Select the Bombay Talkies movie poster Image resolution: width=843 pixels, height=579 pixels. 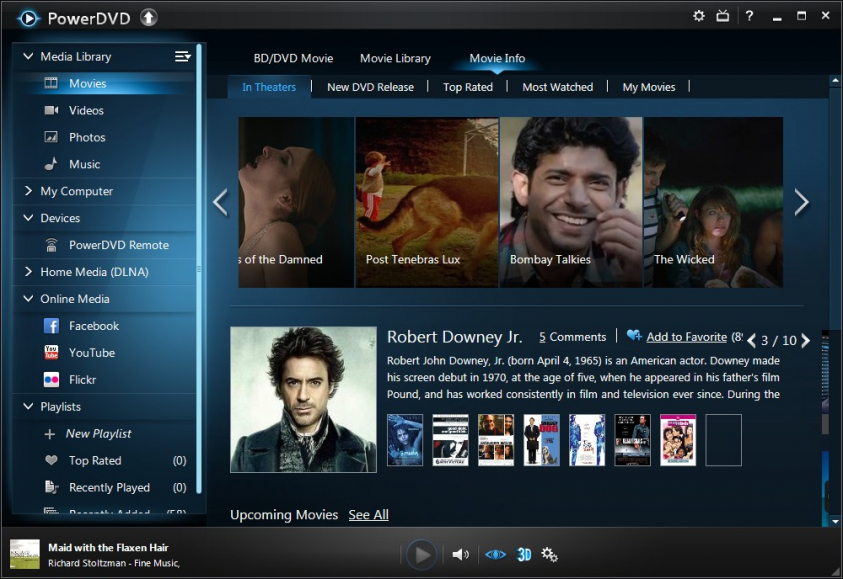point(571,202)
